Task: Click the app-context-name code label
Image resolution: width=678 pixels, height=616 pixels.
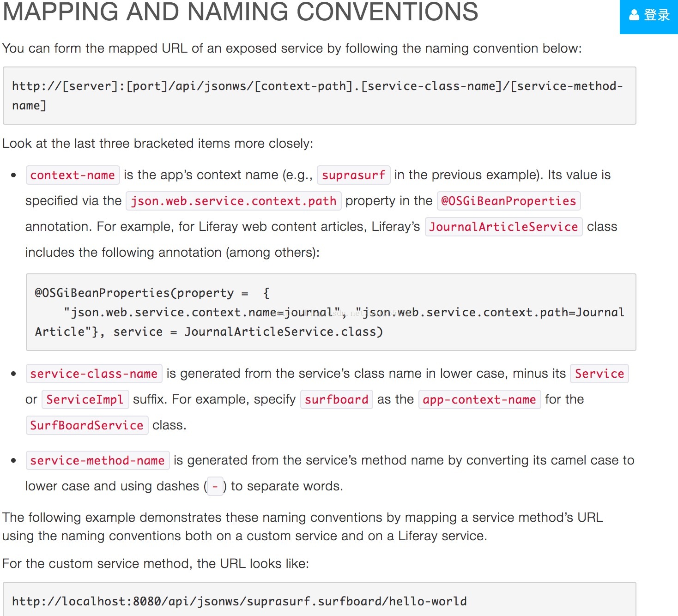Action: 479,399
